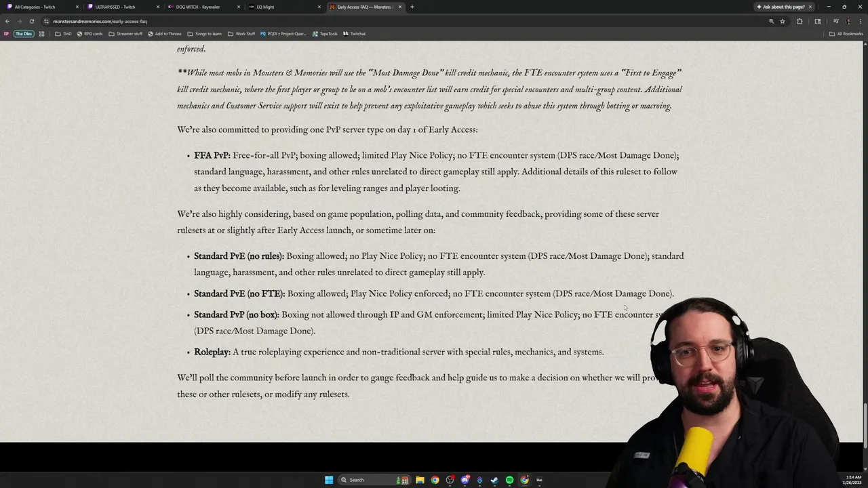Image resolution: width=868 pixels, height=488 pixels.
Task: Open PQDI Project Quarm bookmark
Action: click(x=283, y=34)
